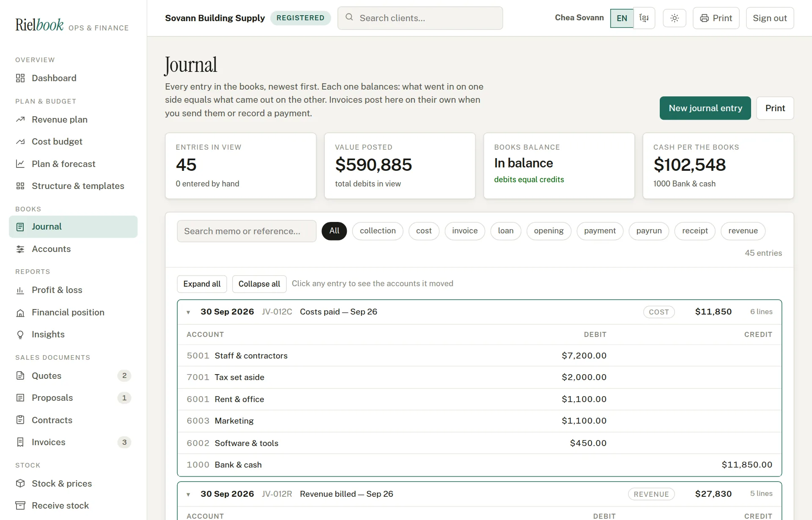Click the Plan & forecast line-chart icon
This screenshot has width=812, height=520.
tap(20, 164)
